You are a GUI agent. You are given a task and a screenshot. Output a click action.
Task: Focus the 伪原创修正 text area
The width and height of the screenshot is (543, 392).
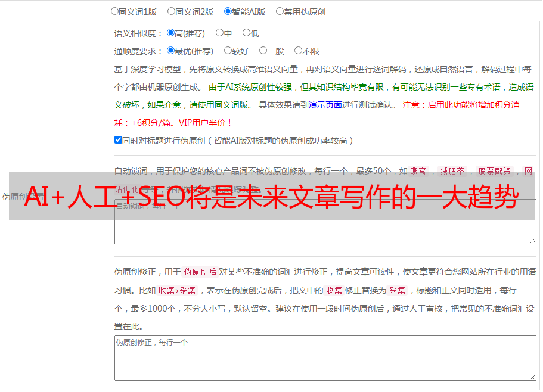click(325, 358)
